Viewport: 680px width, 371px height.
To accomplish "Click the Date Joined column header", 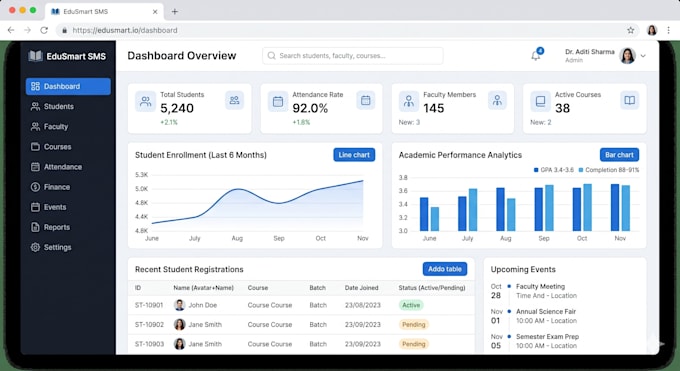I will [361, 288].
